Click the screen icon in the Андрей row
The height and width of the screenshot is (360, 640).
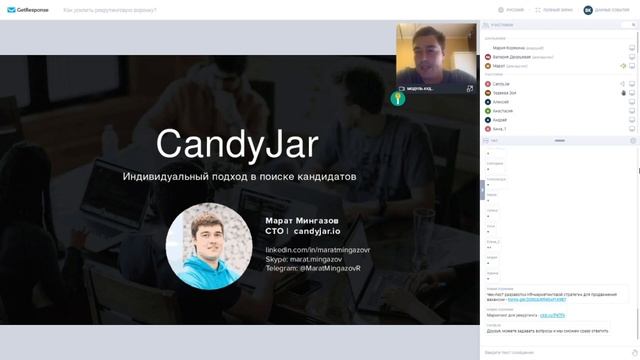[632, 120]
